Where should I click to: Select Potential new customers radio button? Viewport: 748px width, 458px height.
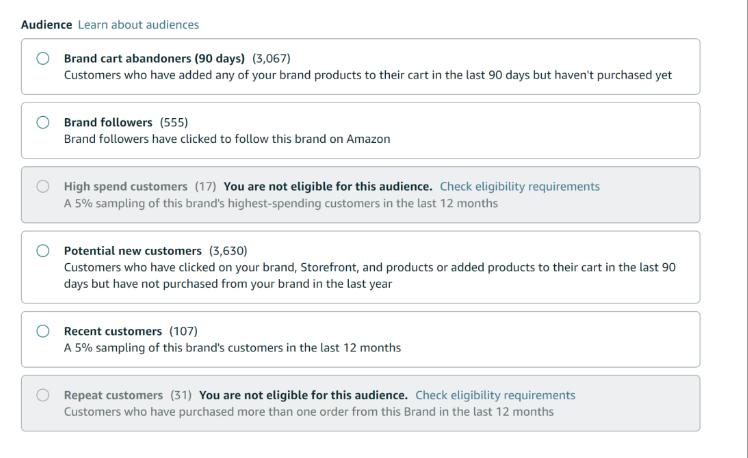pyautogui.click(x=43, y=251)
